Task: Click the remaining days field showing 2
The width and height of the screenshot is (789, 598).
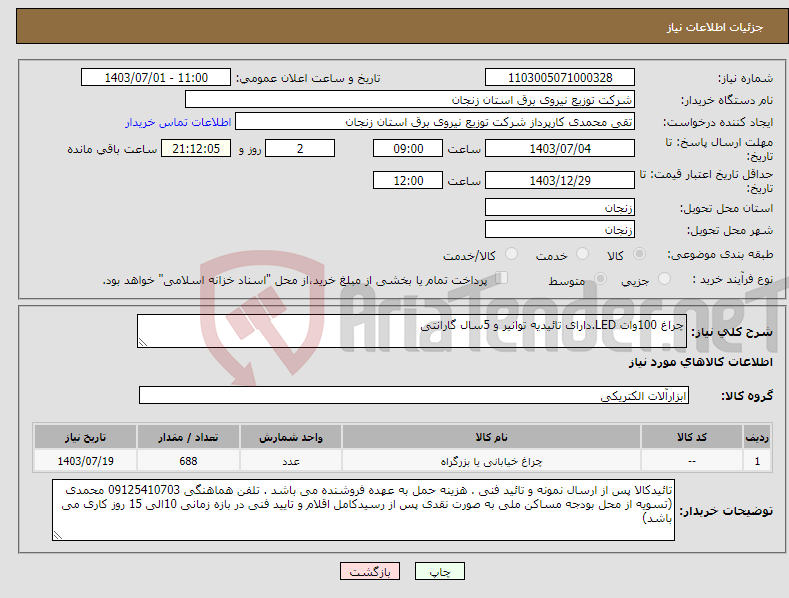Action: click(300, 148)
